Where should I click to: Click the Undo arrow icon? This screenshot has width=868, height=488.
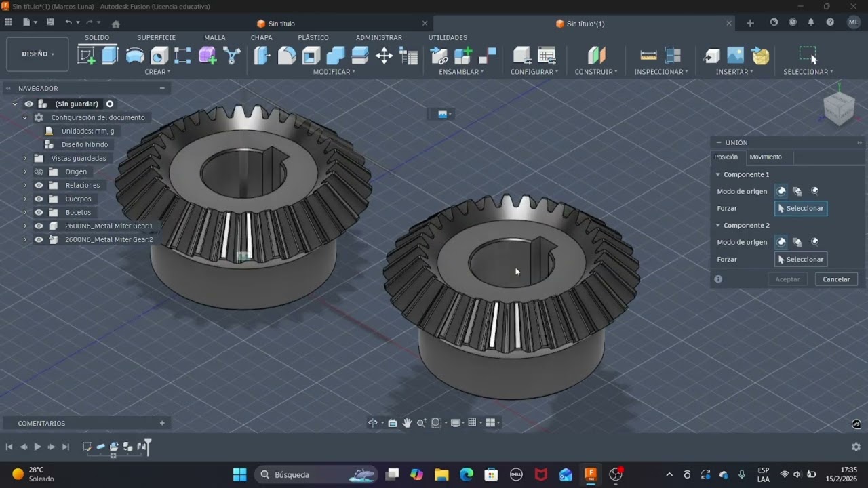pos(68,22)
